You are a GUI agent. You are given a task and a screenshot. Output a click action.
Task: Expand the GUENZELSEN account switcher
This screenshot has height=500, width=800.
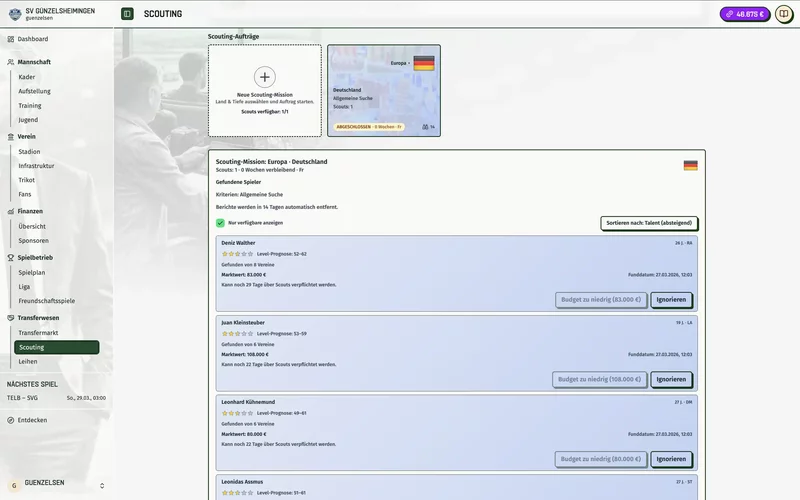pyautogui.click(x=101, y=485)
